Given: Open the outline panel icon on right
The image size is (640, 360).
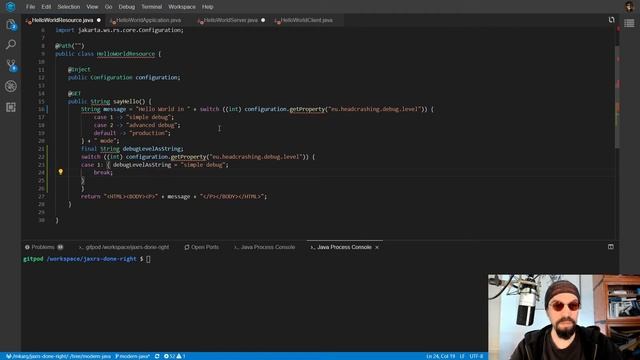Looking at the screenshot, I should pyautogui.click(x=629, y=23).
